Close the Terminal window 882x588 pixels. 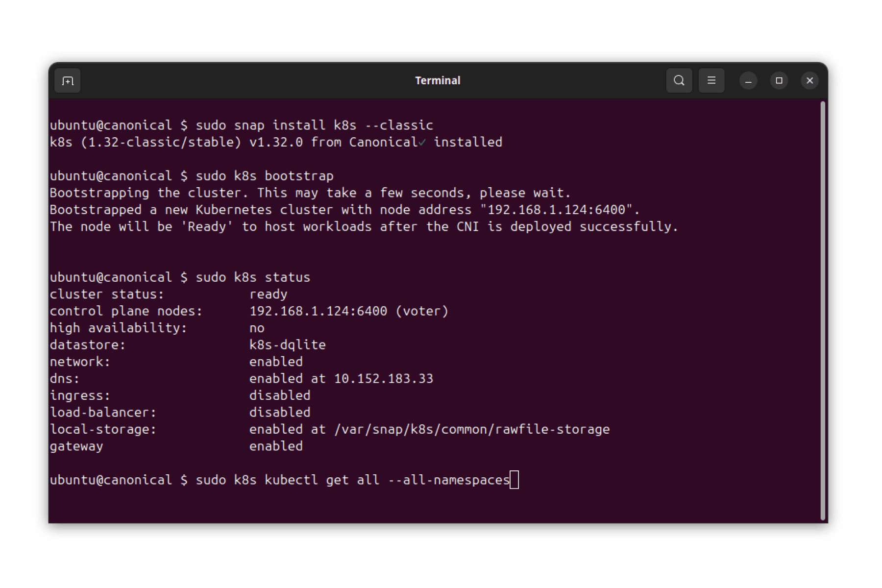coord(809,81)
